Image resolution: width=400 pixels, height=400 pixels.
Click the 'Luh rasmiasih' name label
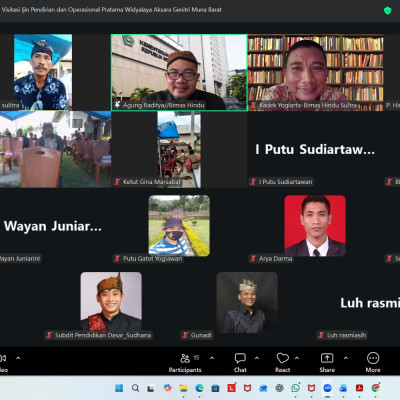point(346,335)
